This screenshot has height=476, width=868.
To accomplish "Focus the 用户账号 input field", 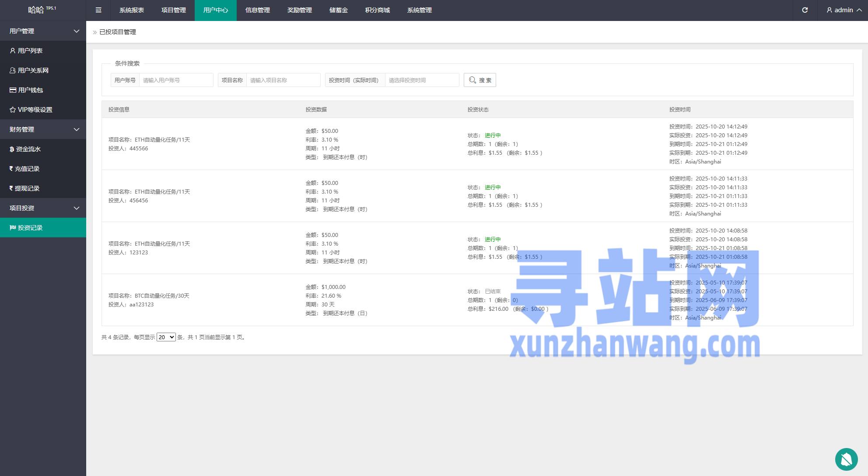I will point(175,80).
